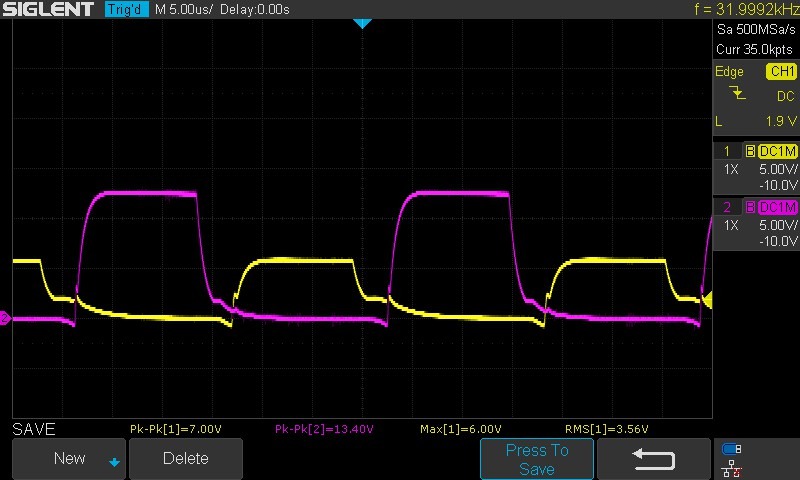Click the DC trigger coupling label
The width and height of the screenshot is (800, 480).
pyautogui.click(x=786, y=96)
